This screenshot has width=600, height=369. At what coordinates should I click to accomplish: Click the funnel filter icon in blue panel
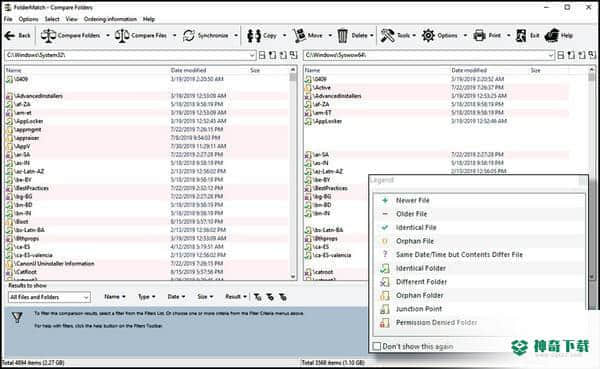[17, 317]
